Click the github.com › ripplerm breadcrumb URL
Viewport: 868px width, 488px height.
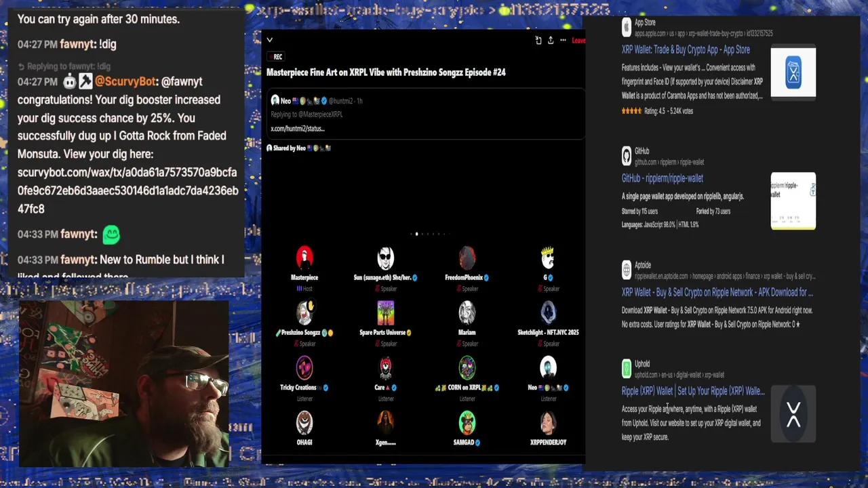pos(669,162)
